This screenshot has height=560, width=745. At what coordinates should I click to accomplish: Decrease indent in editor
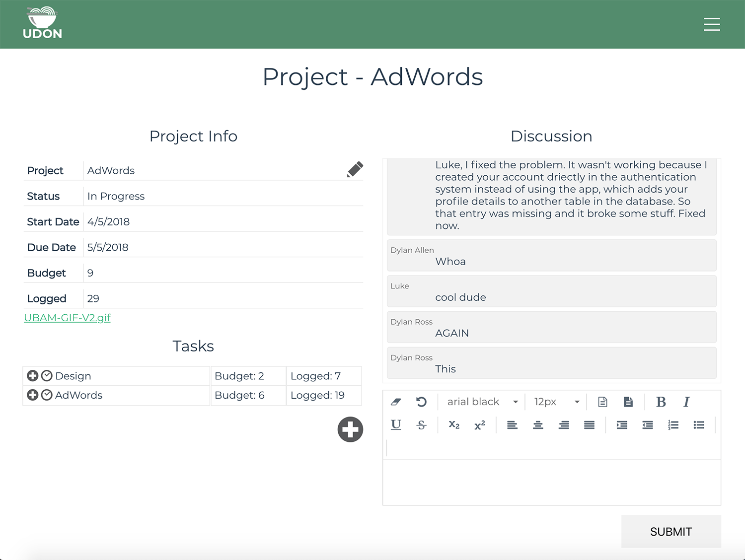pyautogui.click(x=648, y=425)
